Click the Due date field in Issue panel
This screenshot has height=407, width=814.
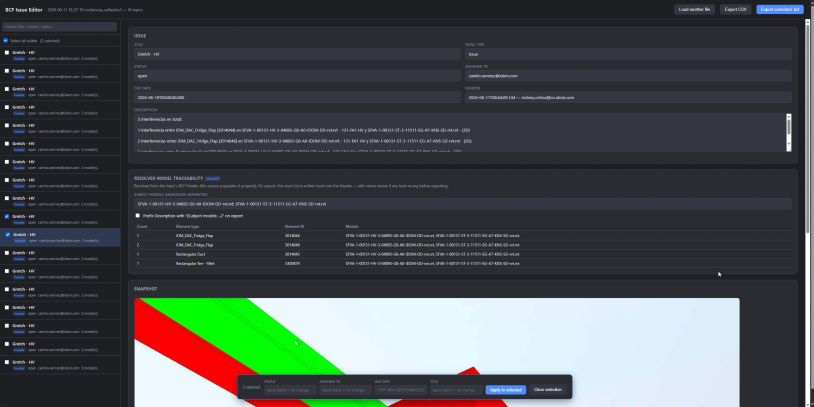click(297, 98)
